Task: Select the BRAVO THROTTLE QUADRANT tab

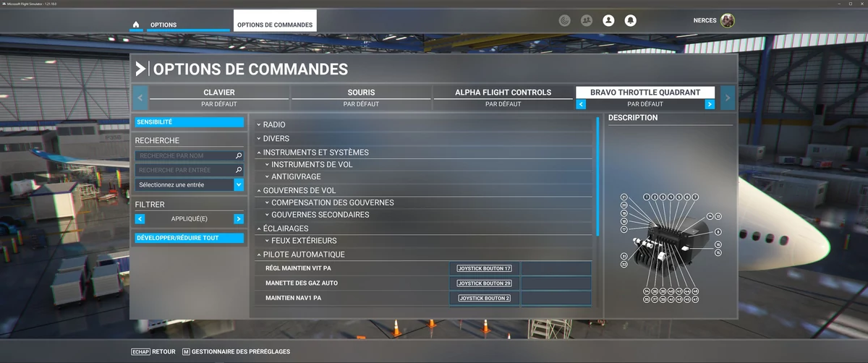Action: (x=645, y=93)
